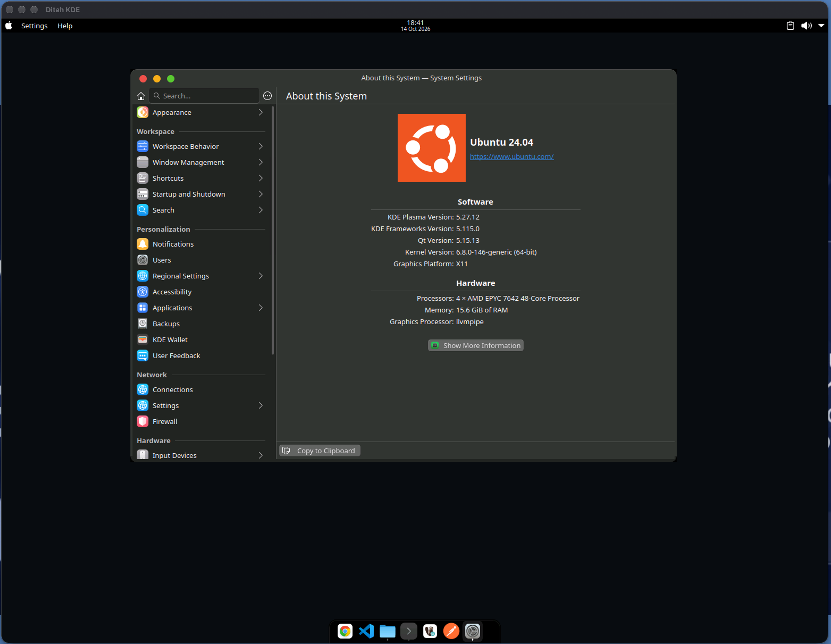Open Firewall settings
Image resolution: width=831 pixels, height=644 pixels.
click(x=200, y=422)
